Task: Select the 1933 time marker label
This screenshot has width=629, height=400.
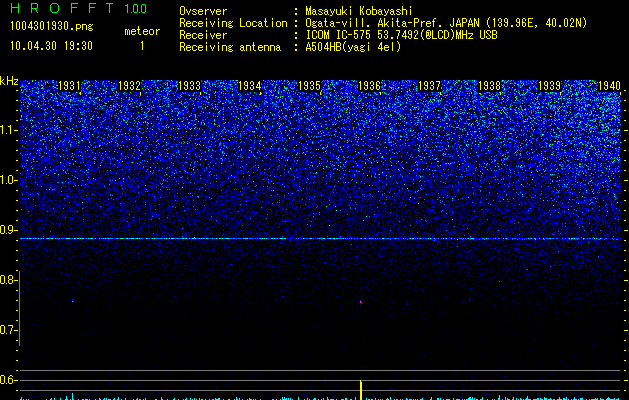Action: coord(189,86)
